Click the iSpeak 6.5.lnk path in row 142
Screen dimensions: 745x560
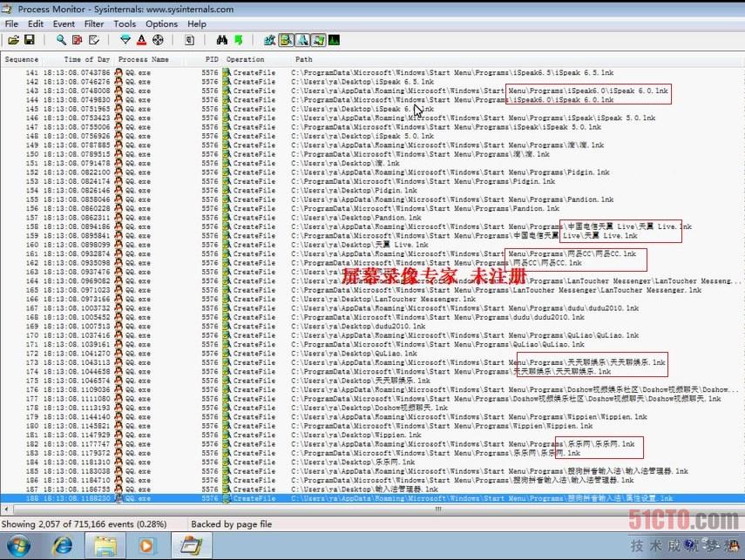coord(362,82)
